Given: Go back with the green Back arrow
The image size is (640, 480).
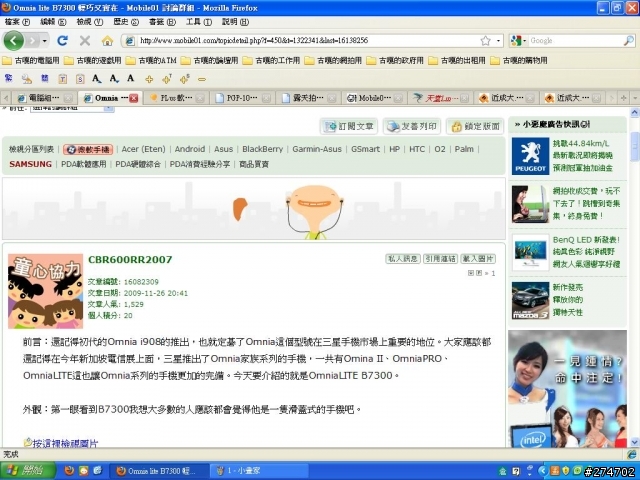Looking at the screenshot, I should coord(13,40).
